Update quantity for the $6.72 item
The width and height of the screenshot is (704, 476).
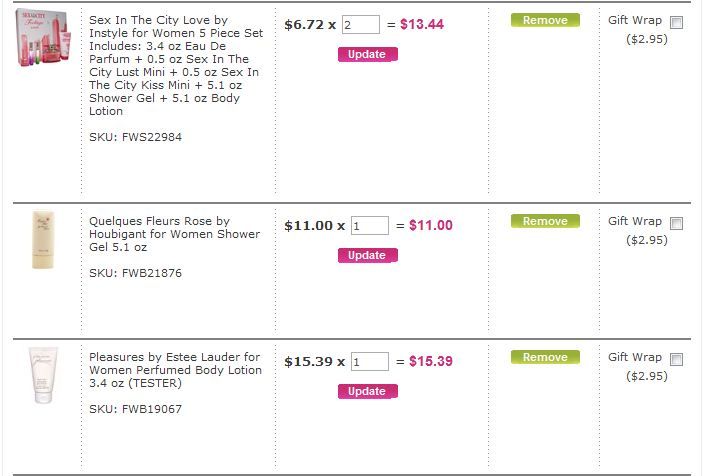point(368,54)
